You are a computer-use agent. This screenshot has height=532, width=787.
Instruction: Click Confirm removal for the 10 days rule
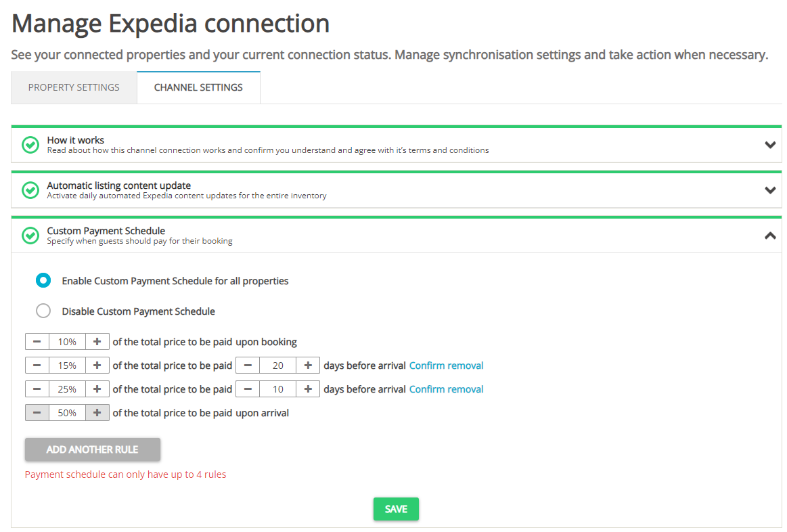click(x=446, y=389)
